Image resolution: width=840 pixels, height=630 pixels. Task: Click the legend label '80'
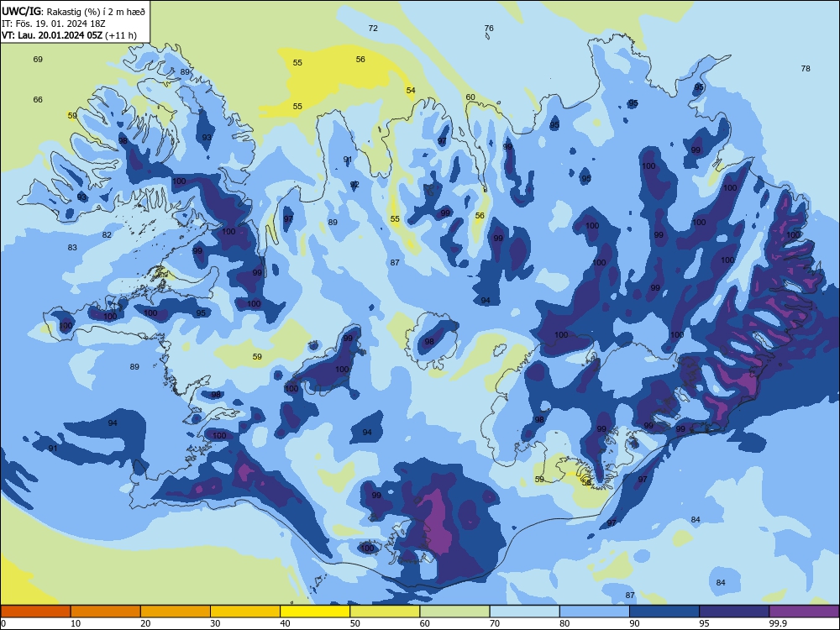click(564, 623)
